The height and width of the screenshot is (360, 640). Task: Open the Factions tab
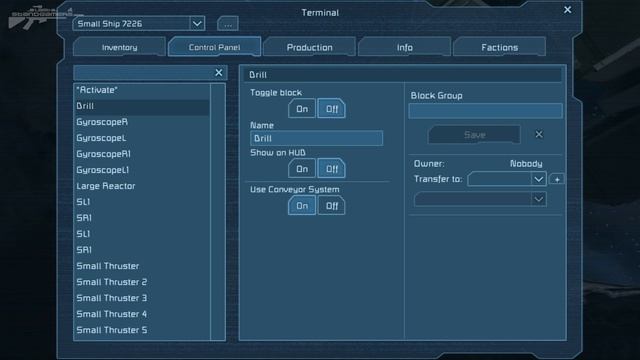[500, 47]
